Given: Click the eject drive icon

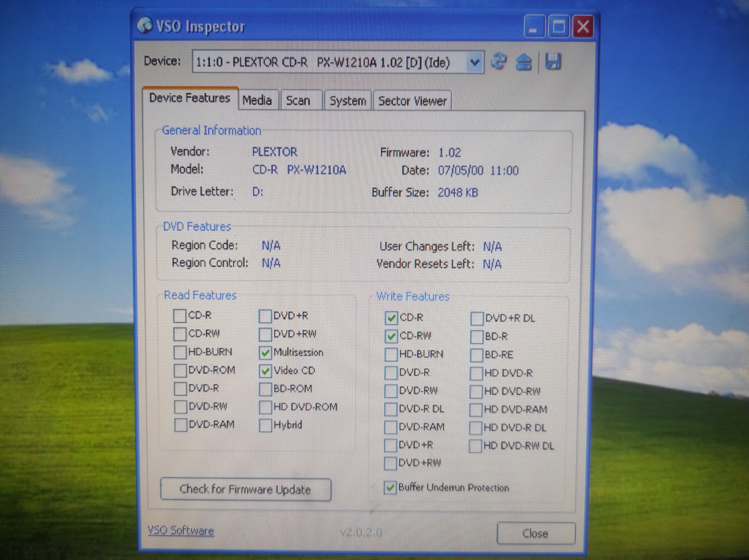Looking at the screenshot, I should pyautogui.click(x=524, y=62).
